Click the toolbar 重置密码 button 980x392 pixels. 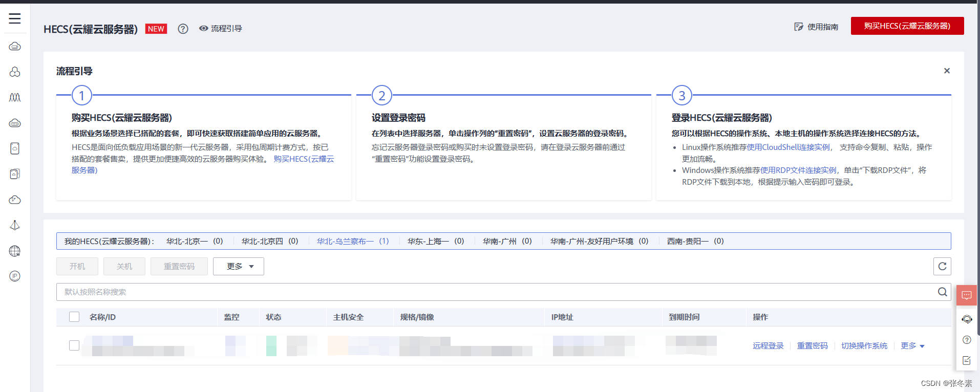coord(179,267)
